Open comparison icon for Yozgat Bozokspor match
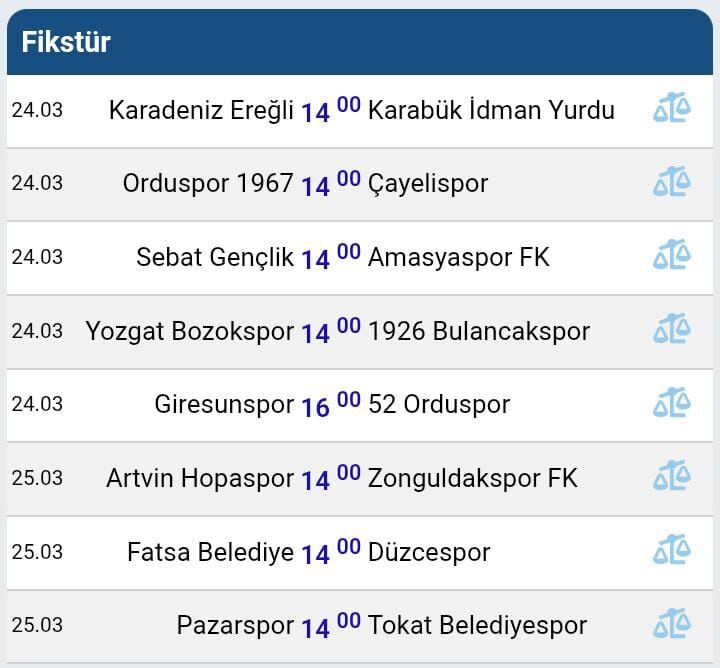720x668 pixels. click(x=671, y=329)
